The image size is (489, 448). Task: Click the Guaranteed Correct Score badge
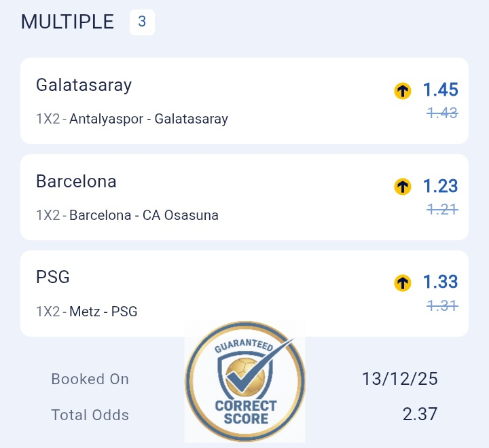coord(245,383)
